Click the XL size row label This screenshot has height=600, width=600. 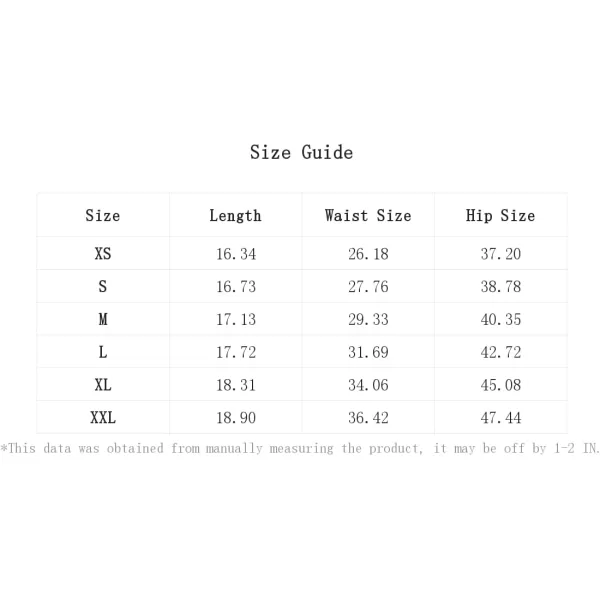click(x=103, y=385)
